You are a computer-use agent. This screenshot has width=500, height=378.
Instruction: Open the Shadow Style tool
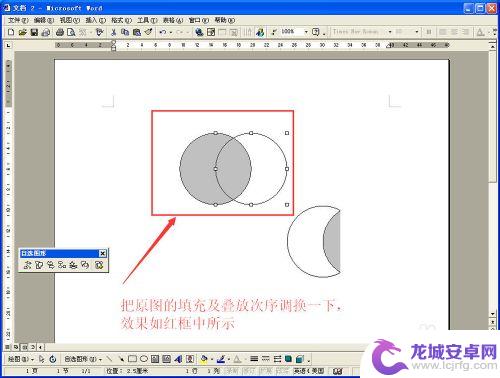tap(289, 359)
